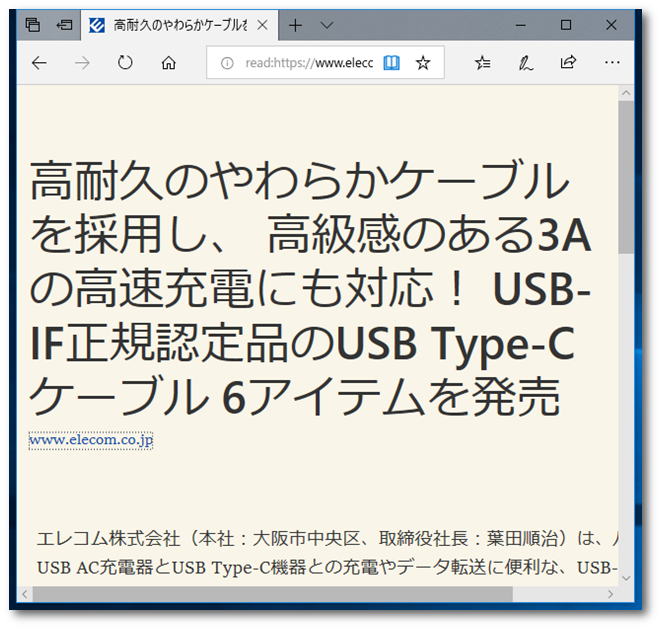661x629 pixels.
Task: Go forward to next page
Action: pos(82,63)
